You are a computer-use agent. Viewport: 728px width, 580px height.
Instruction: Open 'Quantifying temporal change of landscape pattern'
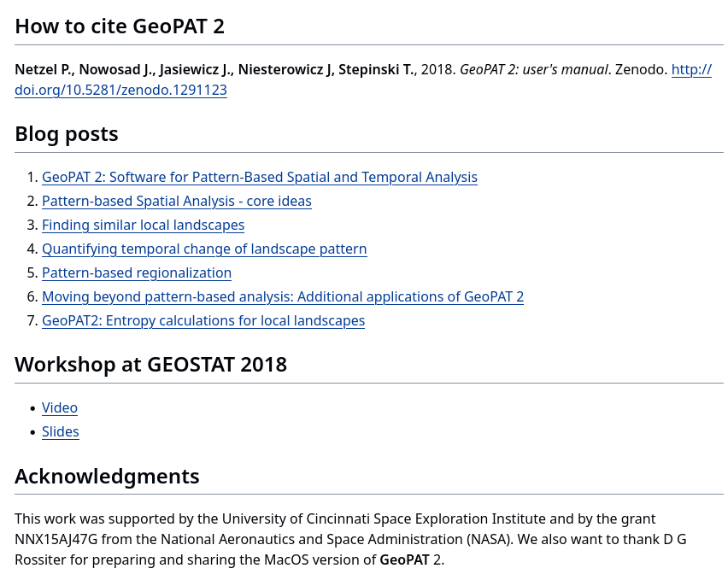204,249
